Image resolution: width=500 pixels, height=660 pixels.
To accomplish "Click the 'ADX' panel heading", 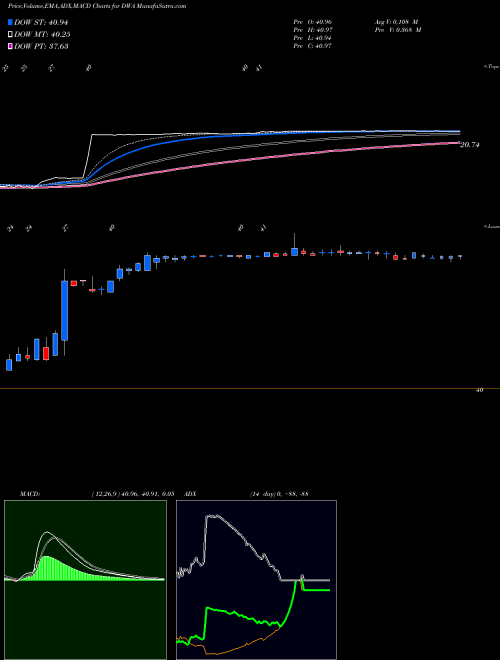I will click(190, 494).
